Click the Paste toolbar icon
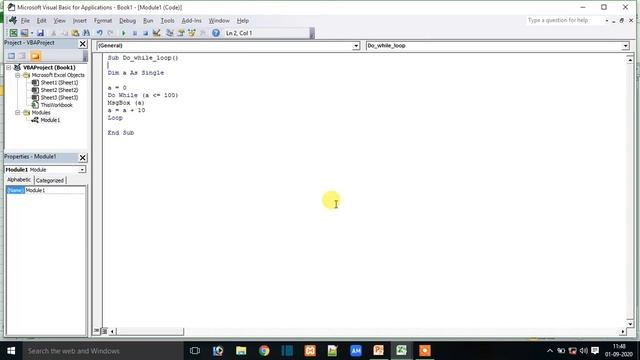This screenshot has height=360, width=640. coord(76,33)
